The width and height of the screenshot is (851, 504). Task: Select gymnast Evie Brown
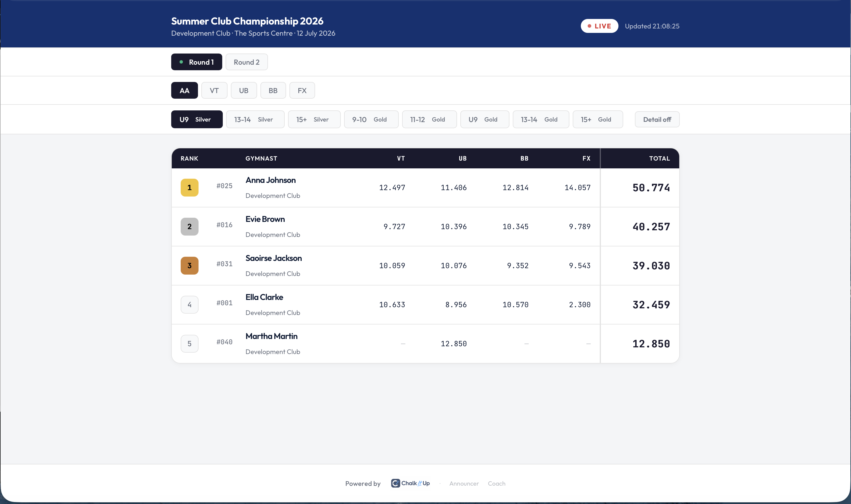[265, 219]
